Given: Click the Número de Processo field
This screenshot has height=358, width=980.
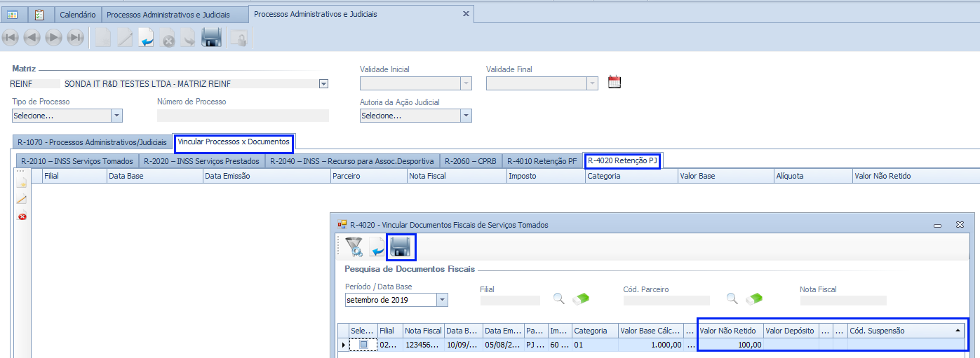Looking at the screenshot, I should 243,116.
